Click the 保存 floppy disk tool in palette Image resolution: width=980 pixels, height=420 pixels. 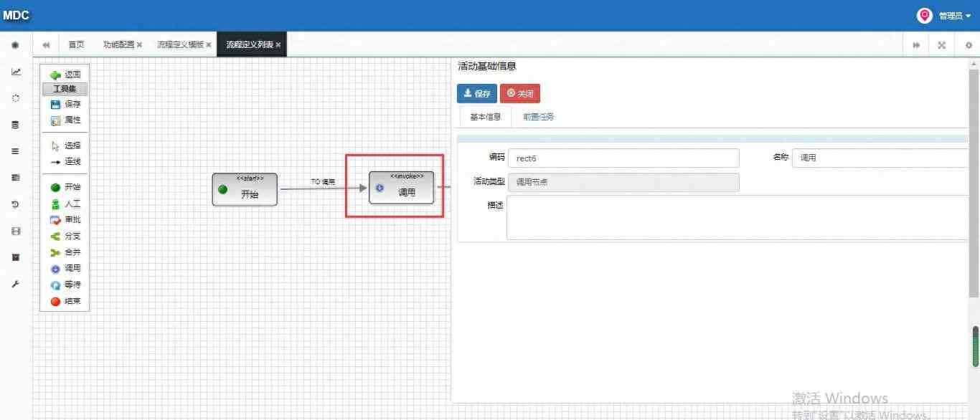click(65, 104)
